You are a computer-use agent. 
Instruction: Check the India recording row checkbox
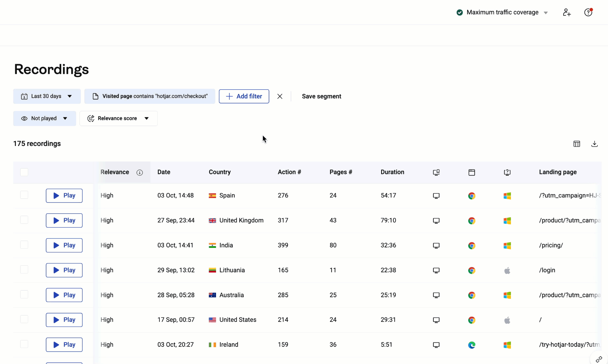[x=24, y=245]
